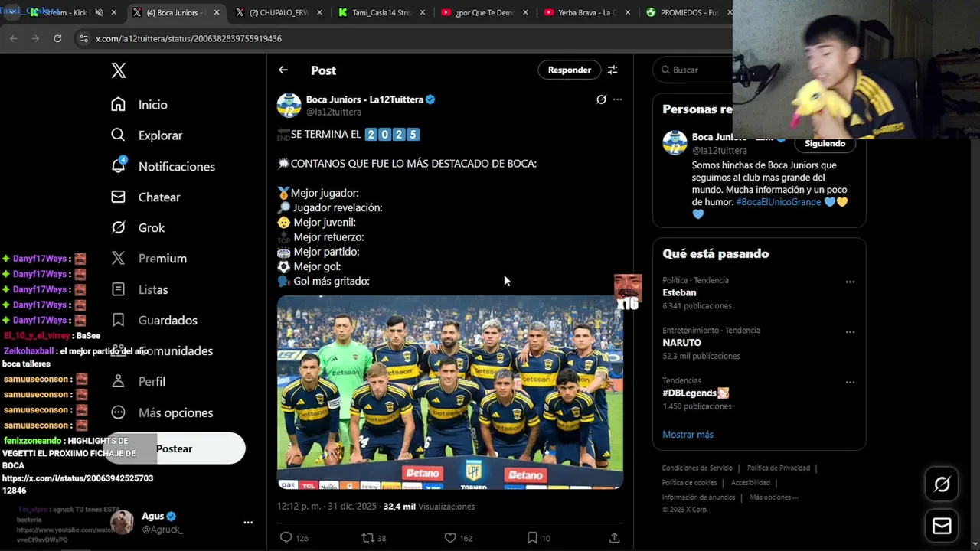Click Condiciones de Servicio link
This screenshot has height=551, width=980.
pyautogui.click(x=697, y=468)
